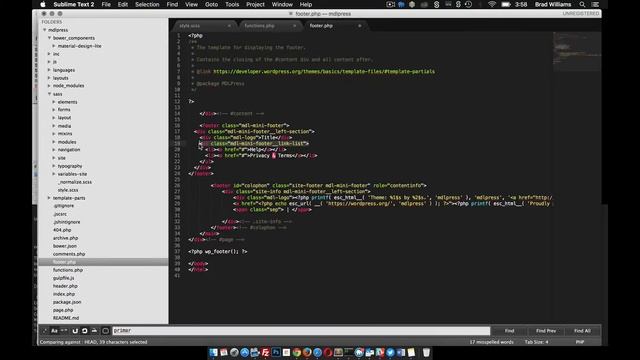Open Spotlight search magnifier icon
Image resolution: width=640 pixels, height=360 pixels.
click(x=582, y=4)
